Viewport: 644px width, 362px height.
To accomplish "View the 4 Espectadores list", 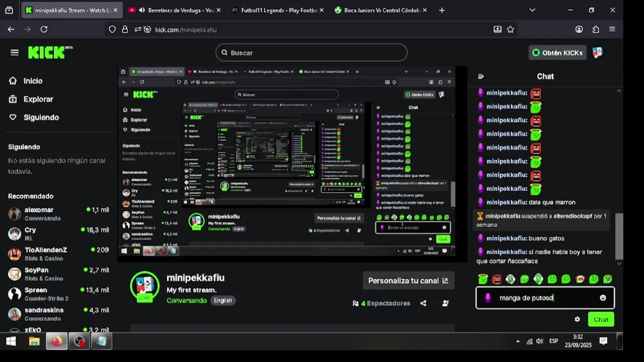I will (x=381, y=303).
